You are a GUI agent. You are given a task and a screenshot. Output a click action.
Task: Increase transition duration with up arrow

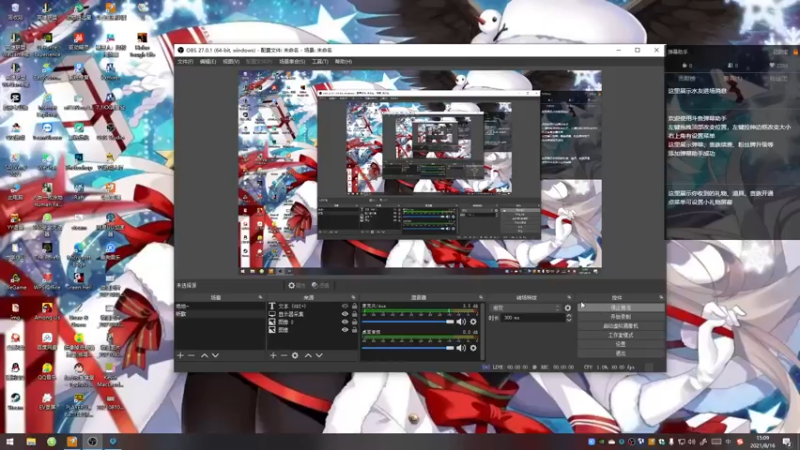(x=569, y=315)
